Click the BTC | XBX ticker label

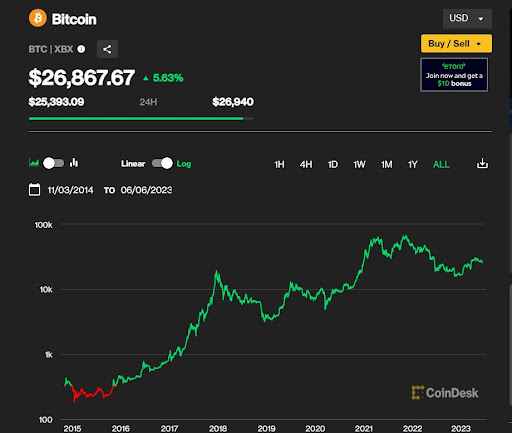click(51, 49)
